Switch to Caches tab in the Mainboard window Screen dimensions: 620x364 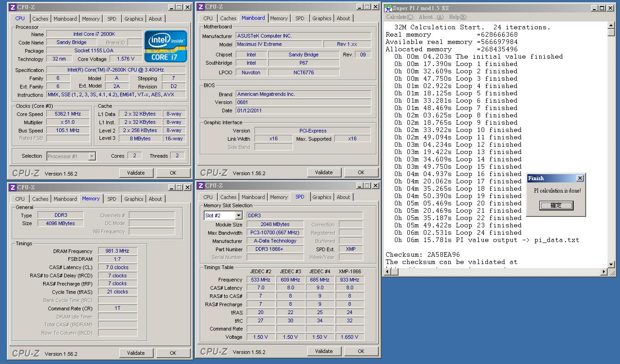[x=228, y=18]
